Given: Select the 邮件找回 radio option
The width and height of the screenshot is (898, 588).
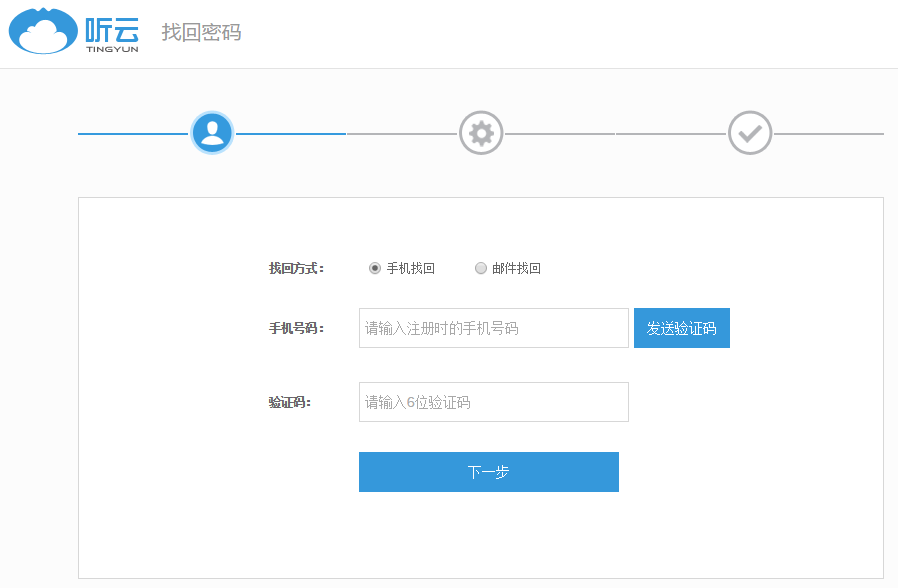Looking at the screenshot, I should pos(480,268).
